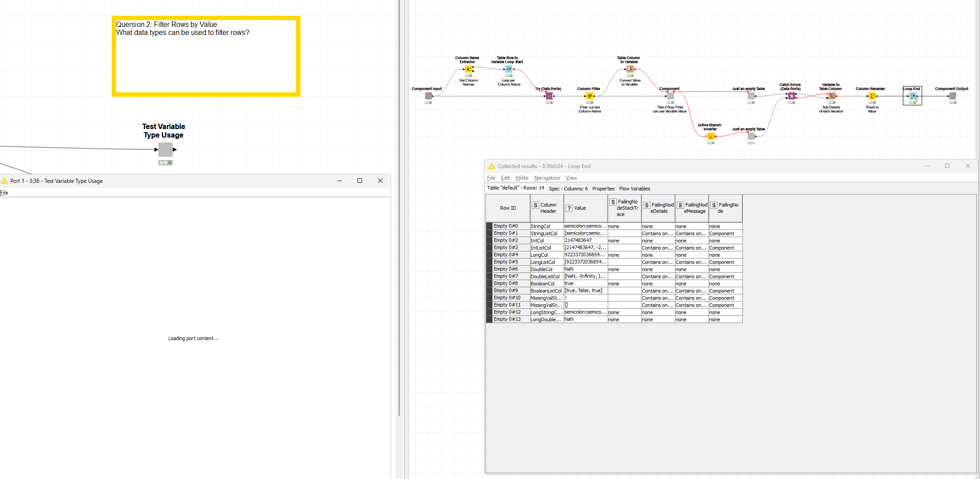Select the Catch Errors (Data Ports) node
Screen dimensions: 980x479
pyautogui.click(x=792, y=96)
